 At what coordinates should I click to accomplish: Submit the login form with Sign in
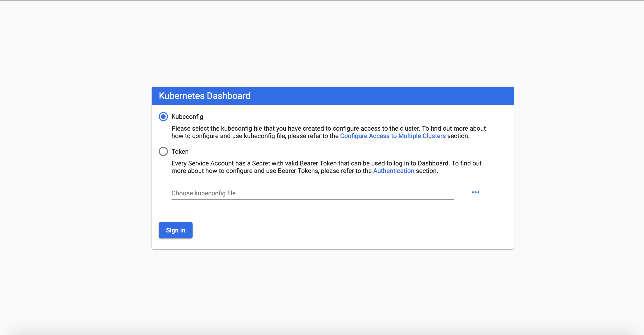click(x=176, y=230)
